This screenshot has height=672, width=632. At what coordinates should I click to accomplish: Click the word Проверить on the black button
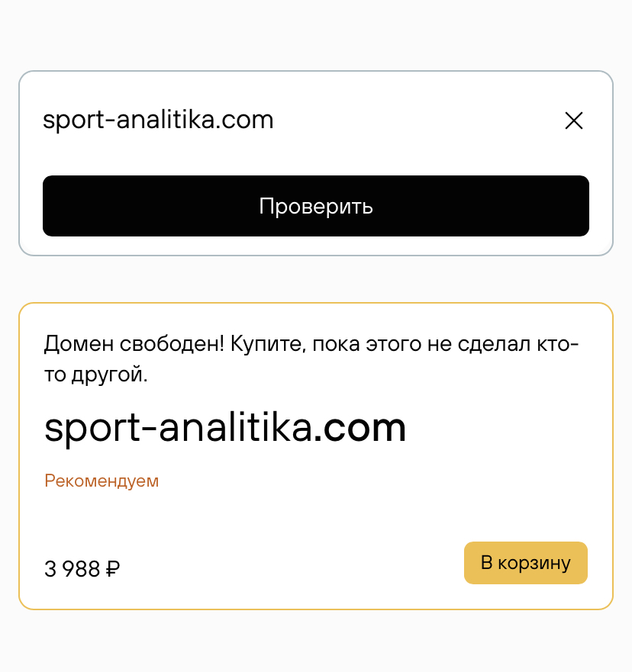pos(315,206)
